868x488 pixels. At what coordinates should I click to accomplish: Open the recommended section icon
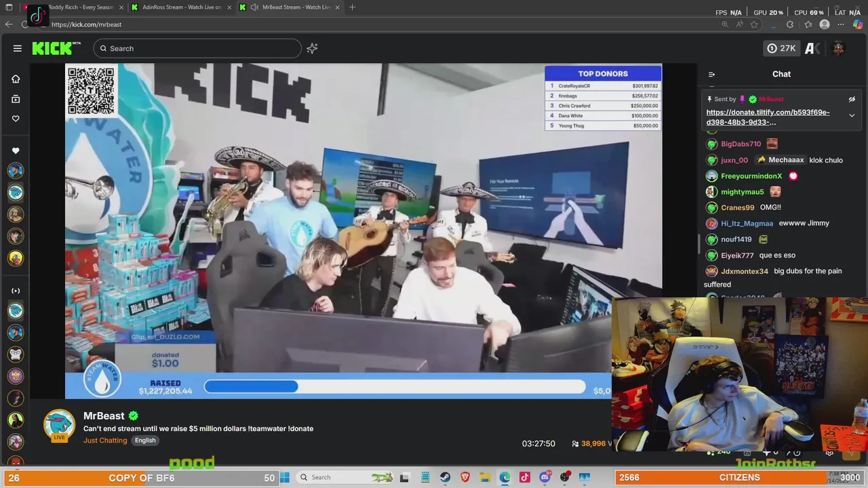click(x=16, y=291)
